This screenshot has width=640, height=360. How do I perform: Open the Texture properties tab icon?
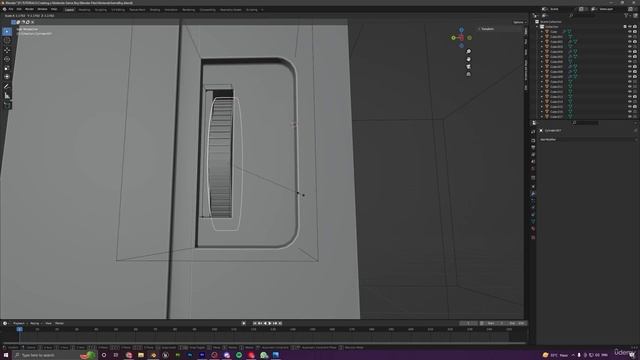point(533,237)
